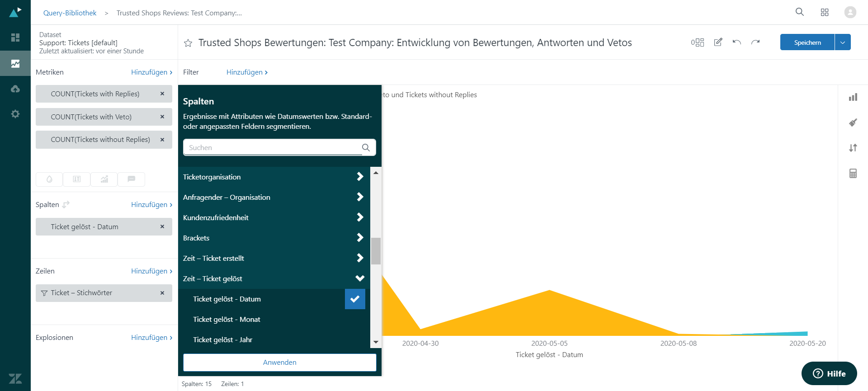Remove COUNT(Tickets with Replies) metric
Viewport: 868px width, 391px height.
(x=162, y=94)
